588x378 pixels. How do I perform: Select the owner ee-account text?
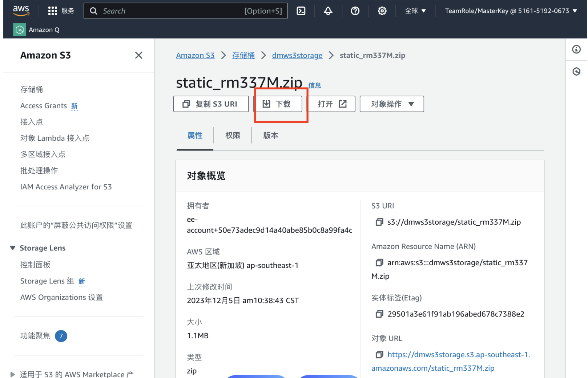tap(269, 225)
